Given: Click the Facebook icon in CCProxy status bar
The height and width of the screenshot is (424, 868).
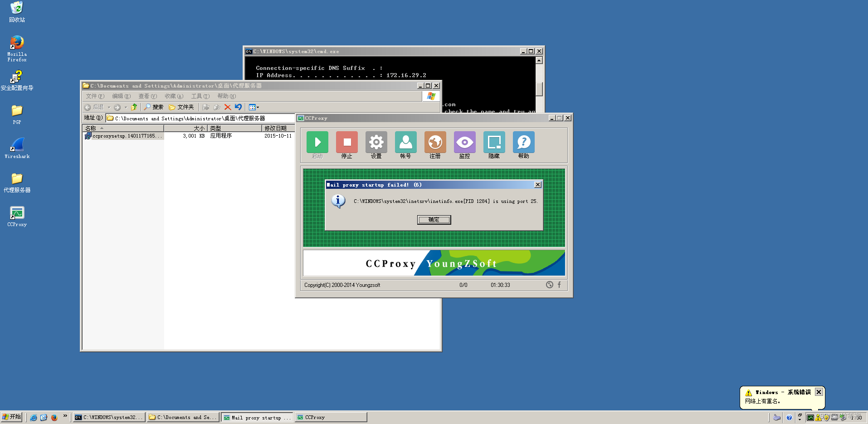Looking at the screenshot, I should tap(559, 285).
